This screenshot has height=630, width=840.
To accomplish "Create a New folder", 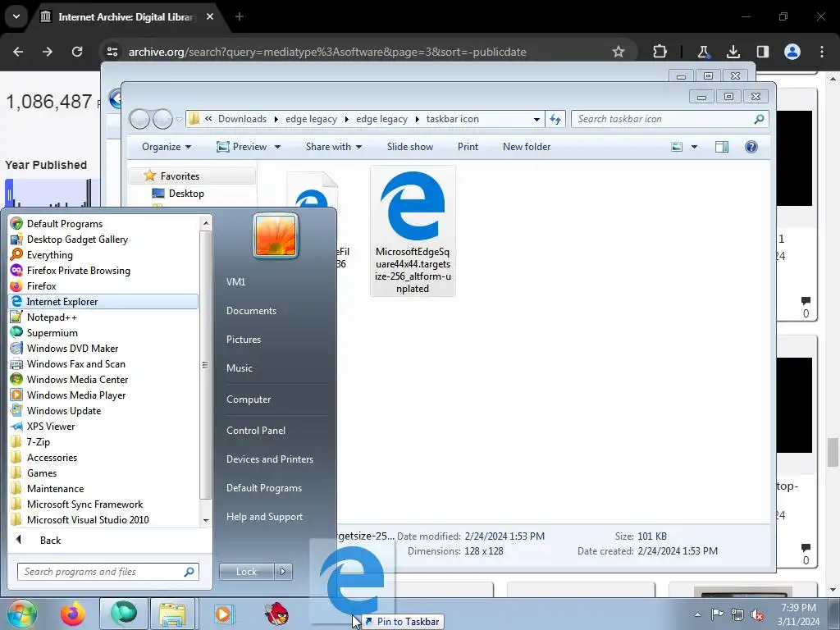I will [527, 147].
